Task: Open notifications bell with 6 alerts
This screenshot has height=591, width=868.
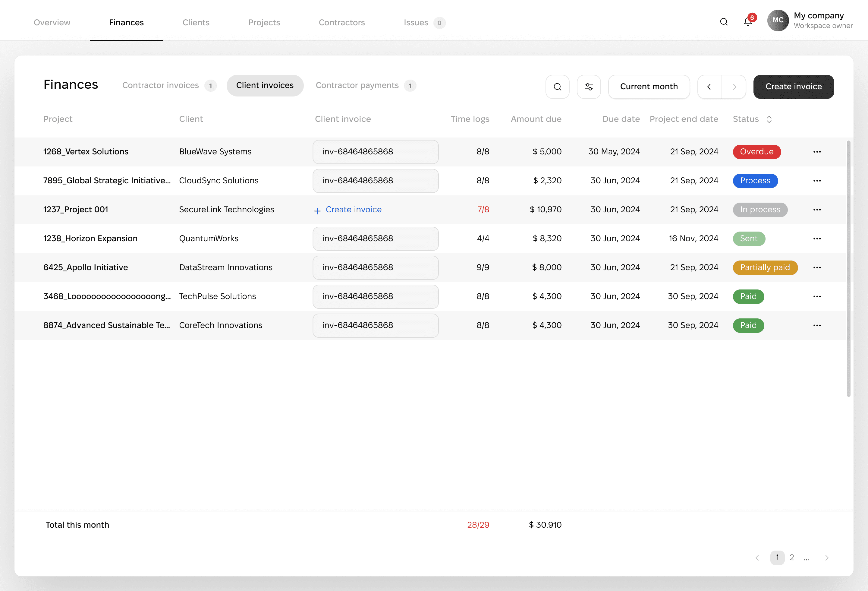Action: tap(748, 22)
